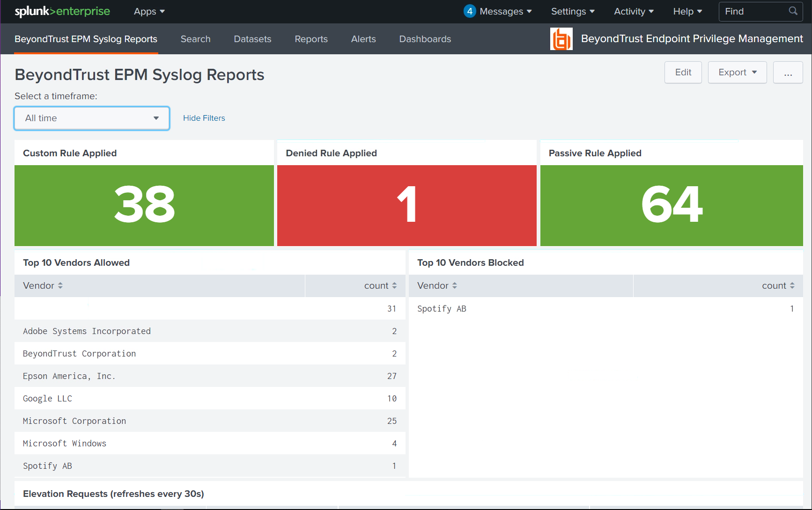Click the Elevation Requests panel title
Image resolution: width=812 pixels, height=510 pixels.
[x=113, y=494]
